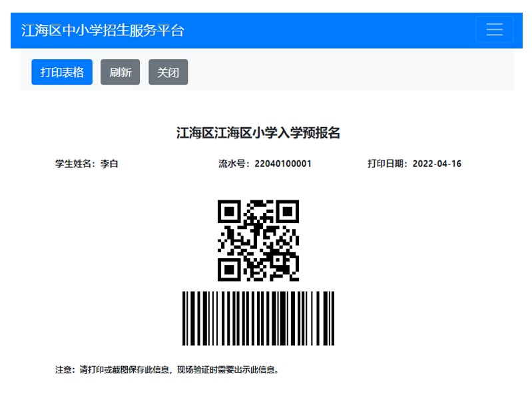This screenshot has width=532, height=398.
Task: Open the hamburger navigation menu
Action: click(x=494, y=29)
